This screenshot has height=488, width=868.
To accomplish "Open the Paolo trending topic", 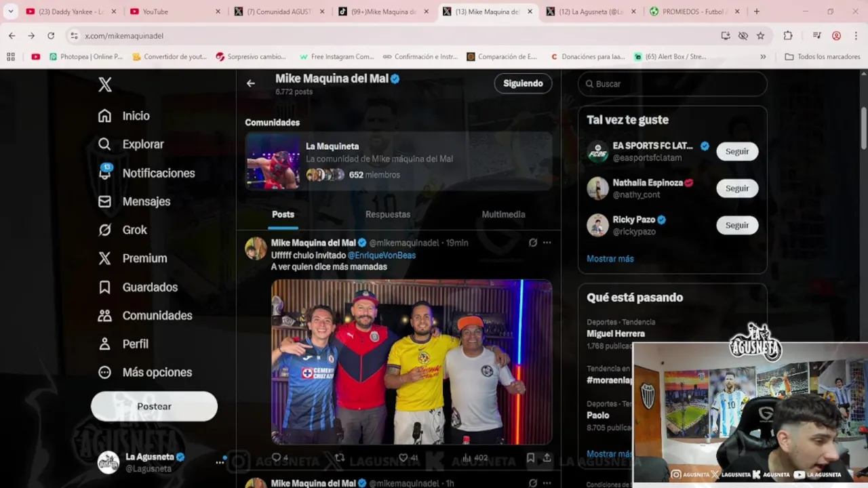I will [x=598, y=415].
